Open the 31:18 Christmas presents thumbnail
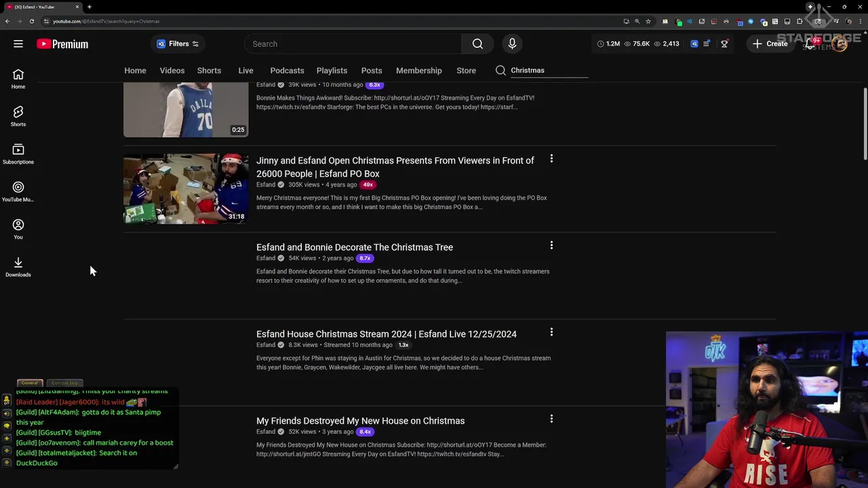 [x=186, y=188]
